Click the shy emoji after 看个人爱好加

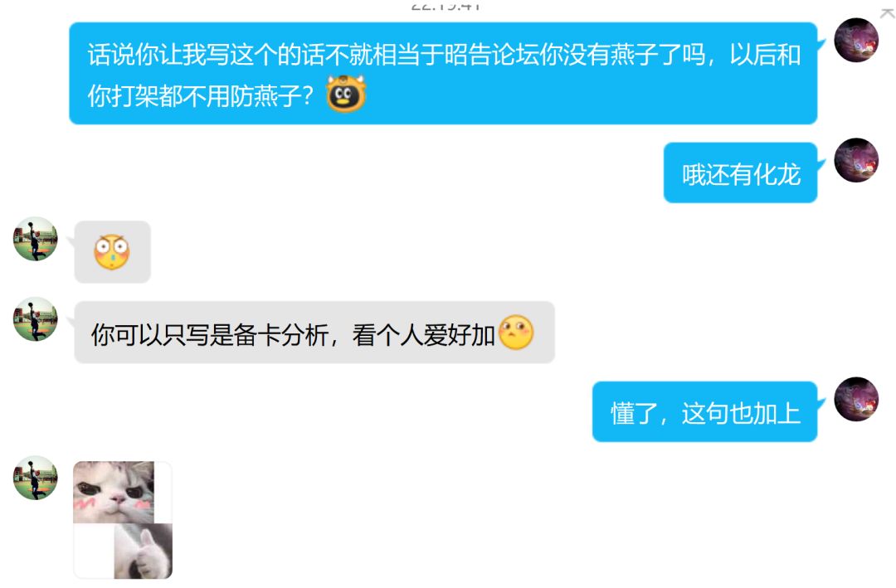point(516,333)
